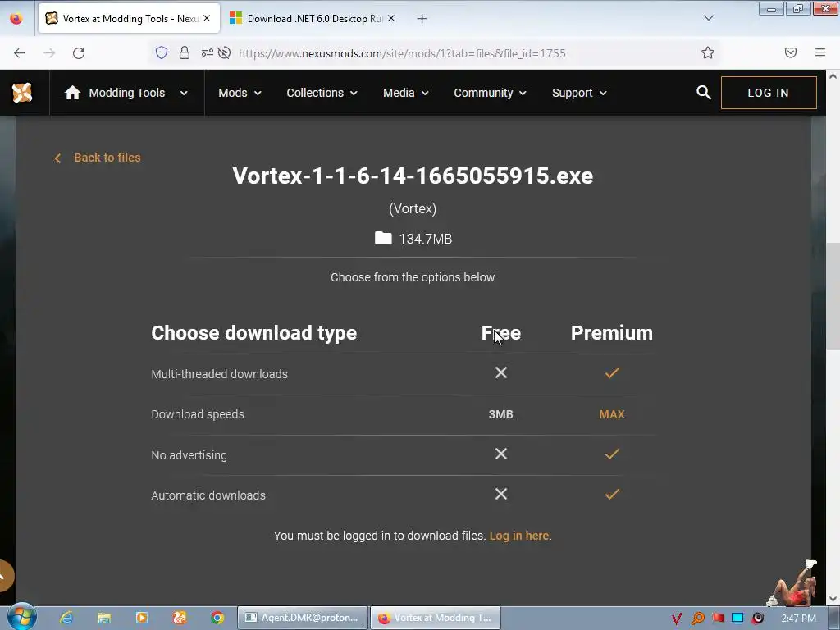Screen dimensions: 840x630
Task: Open Vortex at Modding T... taskbar button
Action: tap(436, 618)
